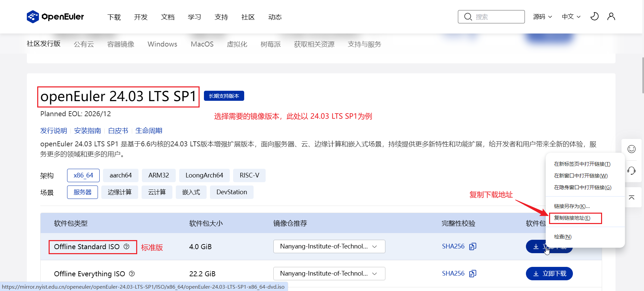The width and height of the screenshot is (644, 291).
Task: Open the 文档 nav menu
Action: (x=168, y=17)
